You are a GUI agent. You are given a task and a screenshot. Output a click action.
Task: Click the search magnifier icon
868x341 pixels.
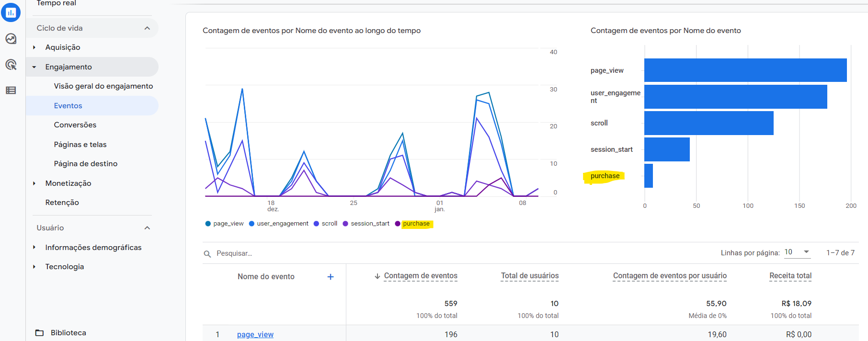[x=207, y=254]
